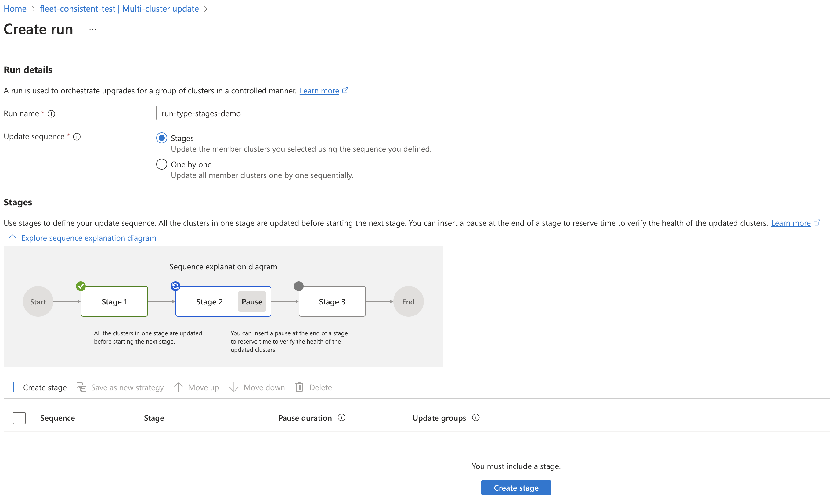Toggle the sequence checkbox in table header
The height and width of the screenshot is (504, 830).
point(18,417)
